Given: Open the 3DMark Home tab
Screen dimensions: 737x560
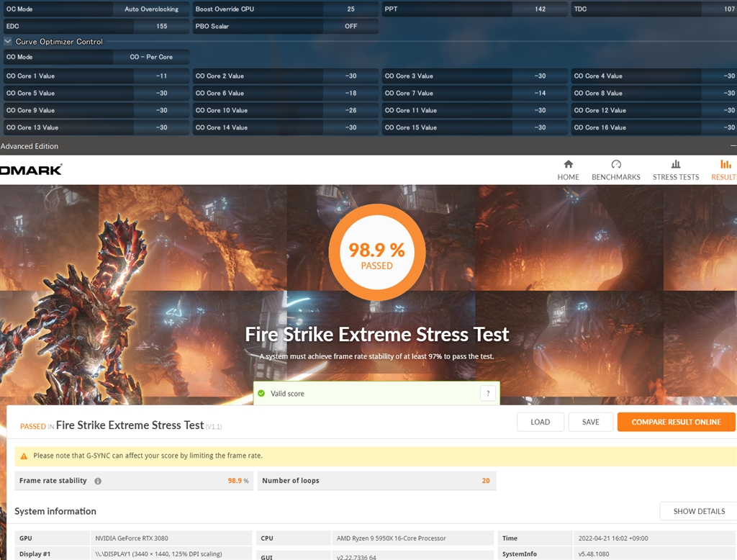Looking at the screenshot, I should click(x=569, y=170).
